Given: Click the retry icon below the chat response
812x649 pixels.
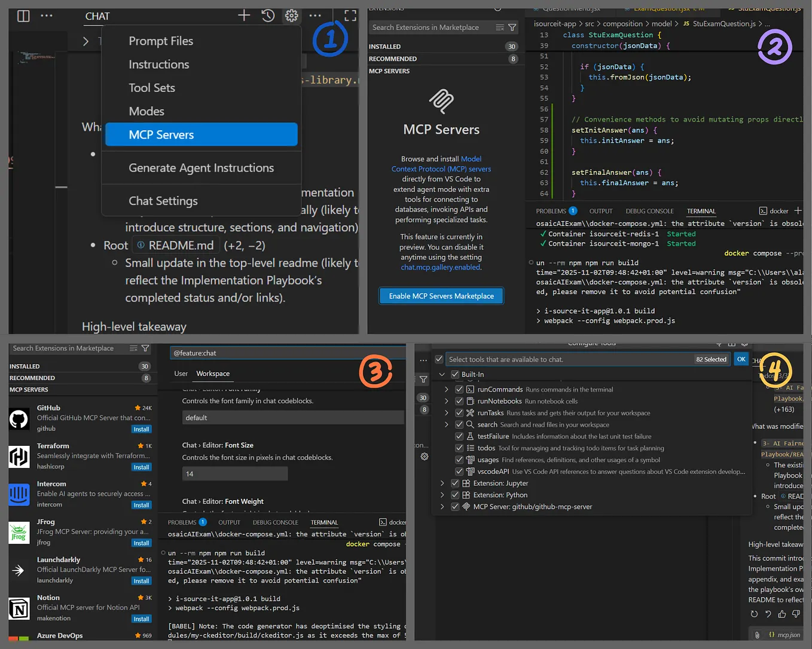Looking at the screenshot, I should point(754,614).
